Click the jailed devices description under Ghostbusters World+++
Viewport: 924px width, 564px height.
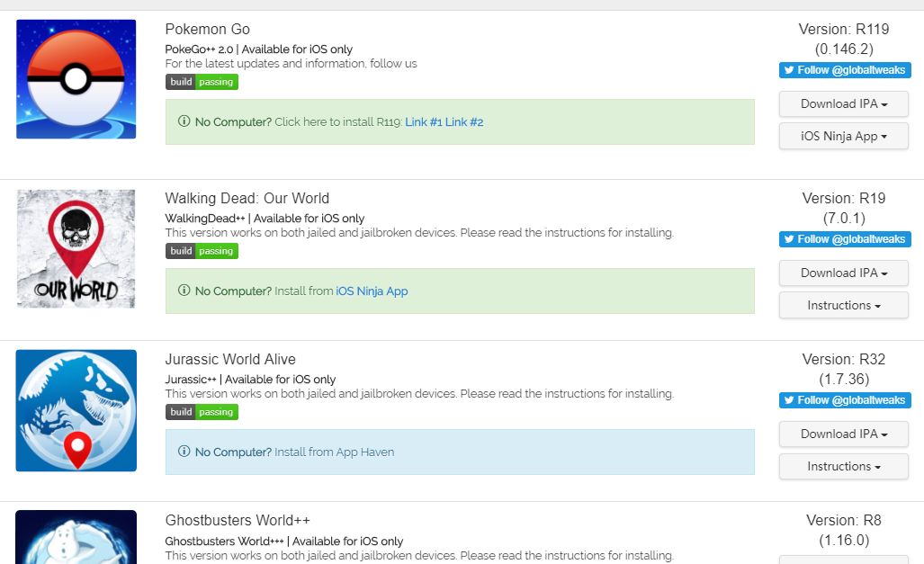(x=419, y=556)
